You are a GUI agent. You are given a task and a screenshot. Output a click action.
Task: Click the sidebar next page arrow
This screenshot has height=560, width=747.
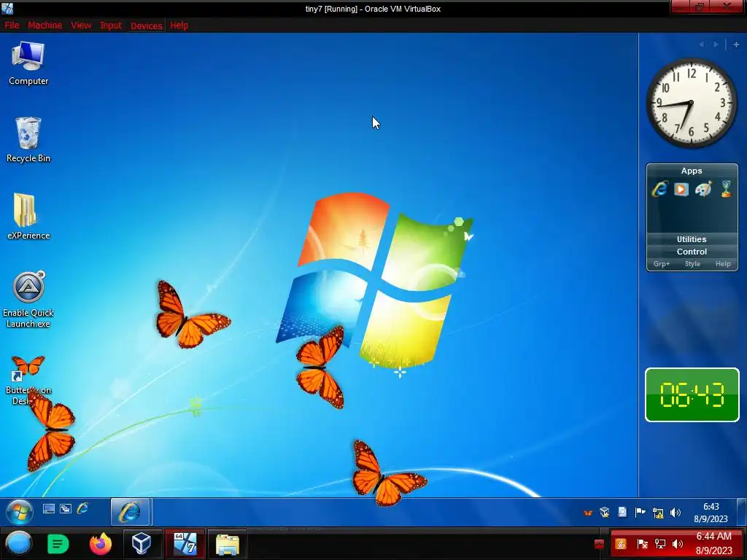(x=716, y=44)
